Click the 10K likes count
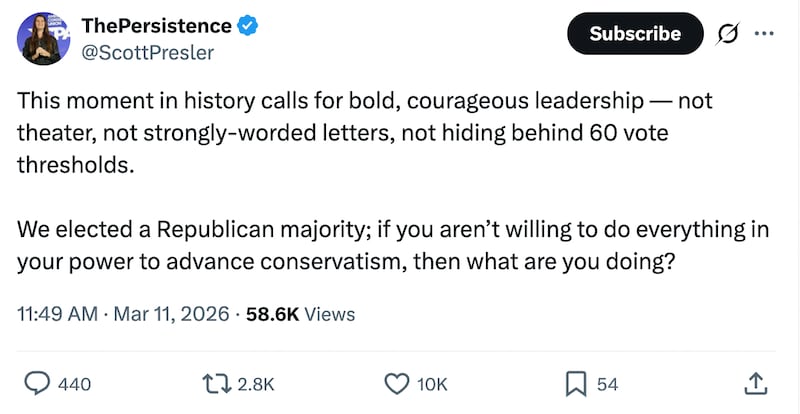This screenshot has height=414, width=800. 433,384
